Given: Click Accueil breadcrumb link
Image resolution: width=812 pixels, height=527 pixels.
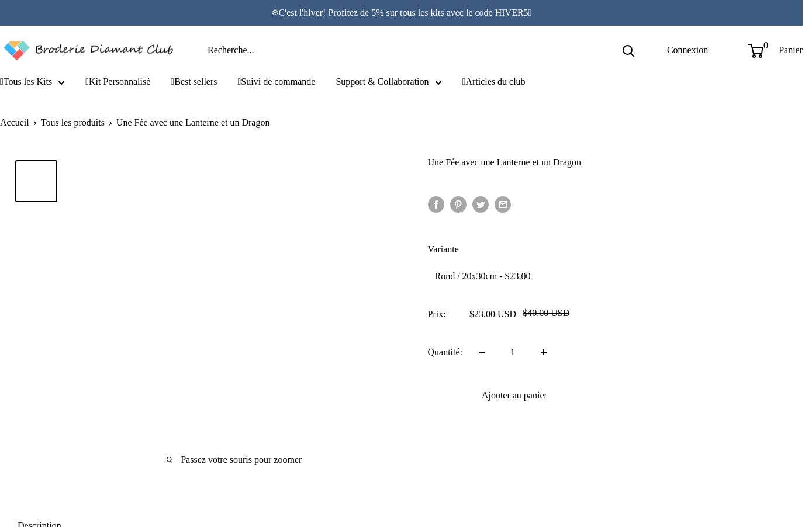Looking at the screenshot, I should (x=15, y=123).
